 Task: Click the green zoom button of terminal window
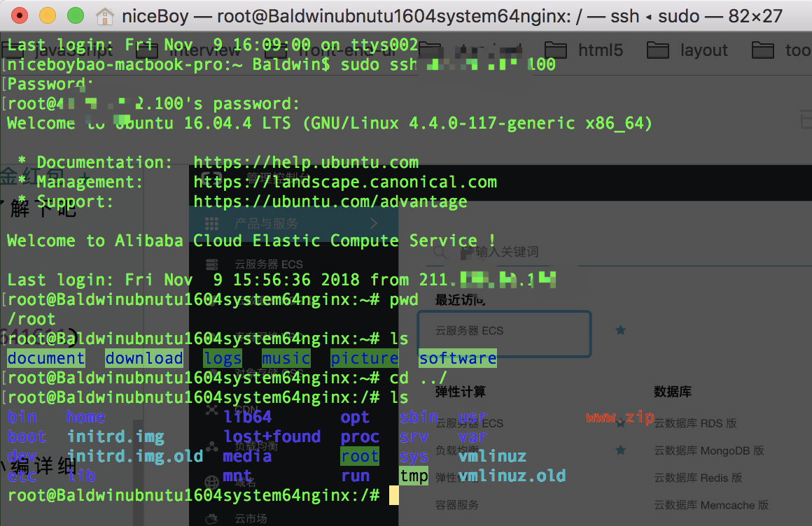tap(76, 16)
